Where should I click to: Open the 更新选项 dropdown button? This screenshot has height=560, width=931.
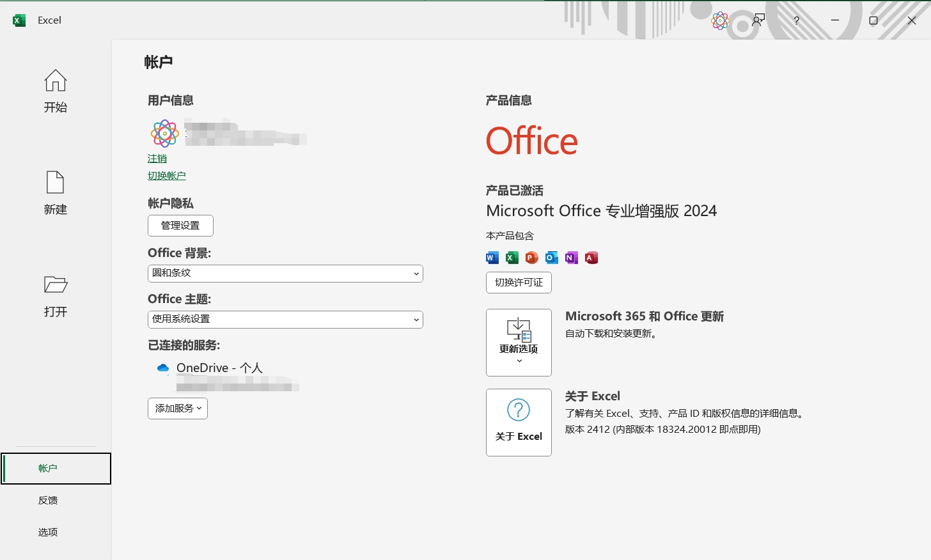coord(519,343)
